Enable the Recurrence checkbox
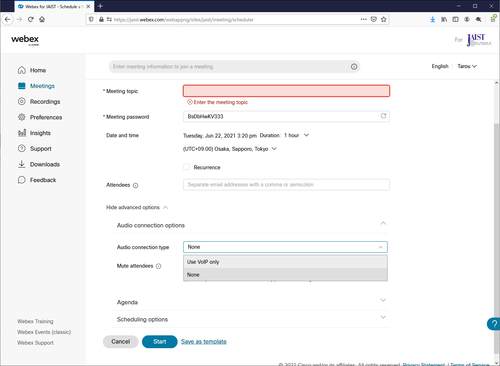 pos(186,167)
